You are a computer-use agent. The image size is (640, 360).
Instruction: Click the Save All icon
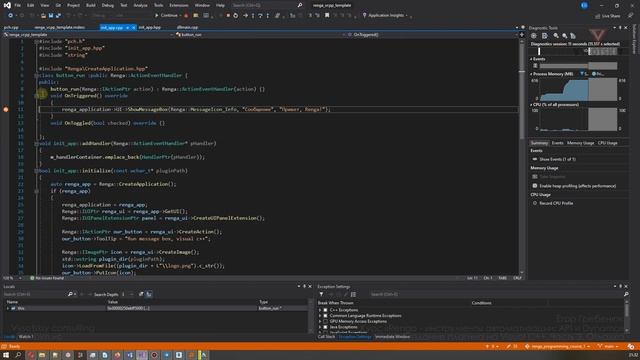[58, 16]
